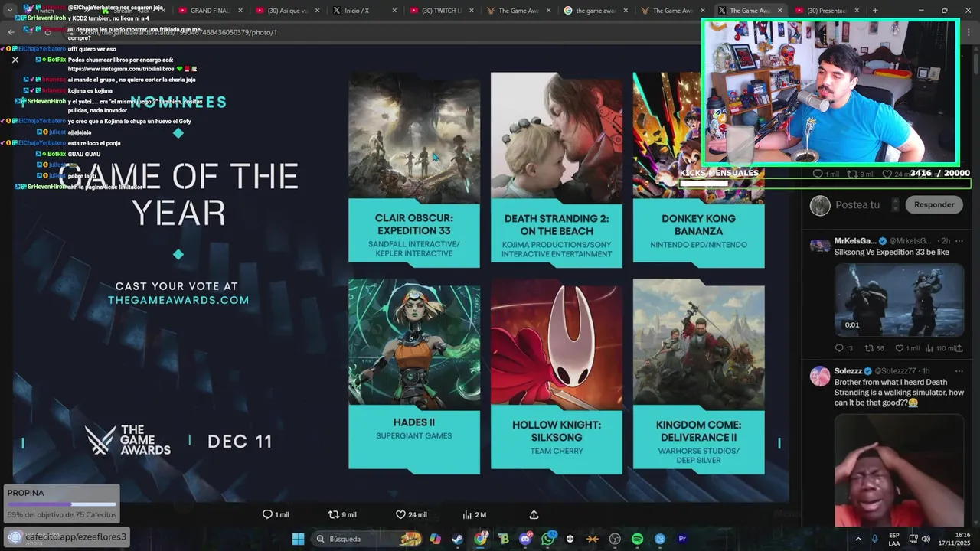Click the DEC 11 date text

pyautogui.click(x=240, y=441)
